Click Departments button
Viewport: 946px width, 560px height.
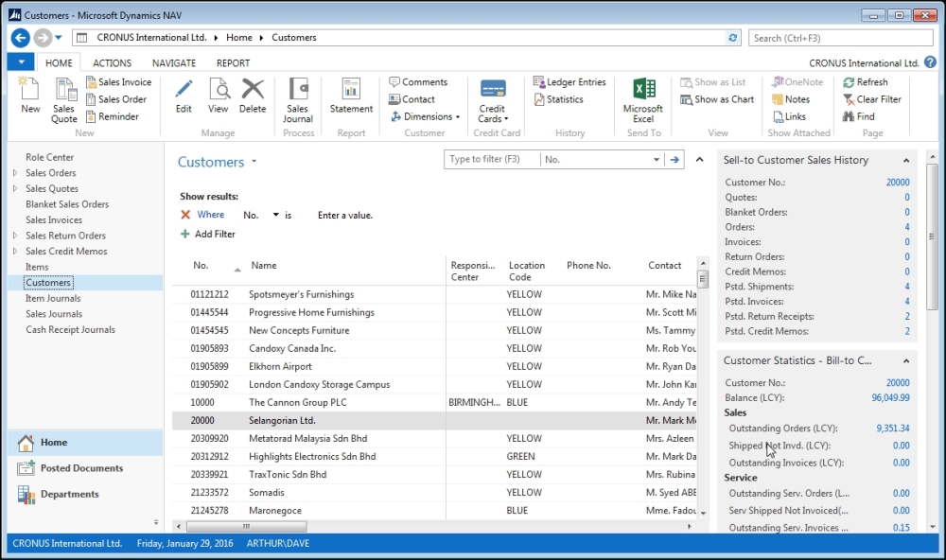tap(85, 494)
